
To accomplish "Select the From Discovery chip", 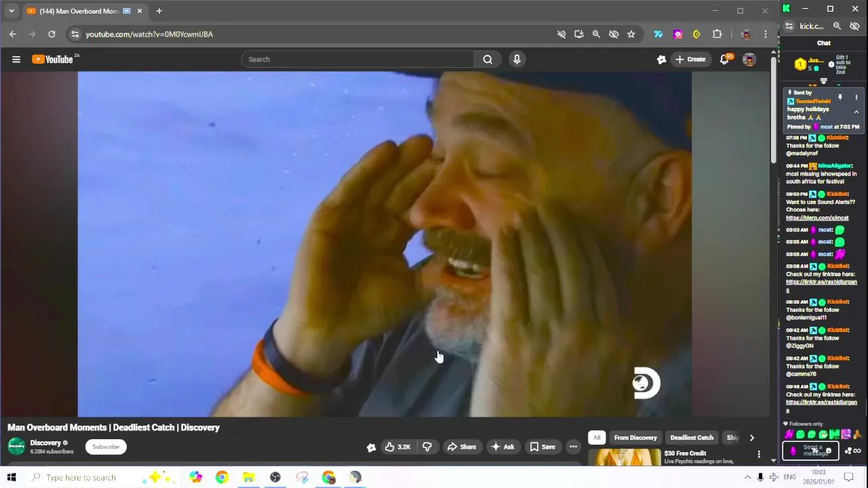I will tap(635, 438).
